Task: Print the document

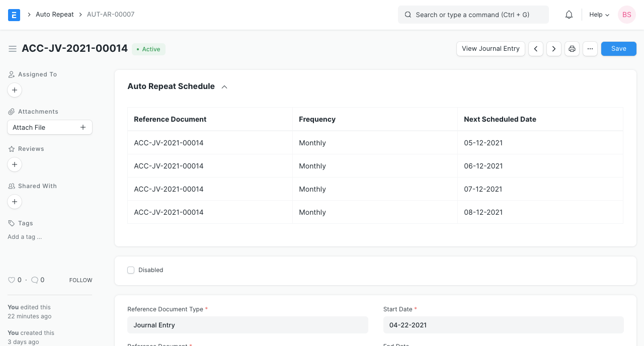Action: (x=572, y=48)
